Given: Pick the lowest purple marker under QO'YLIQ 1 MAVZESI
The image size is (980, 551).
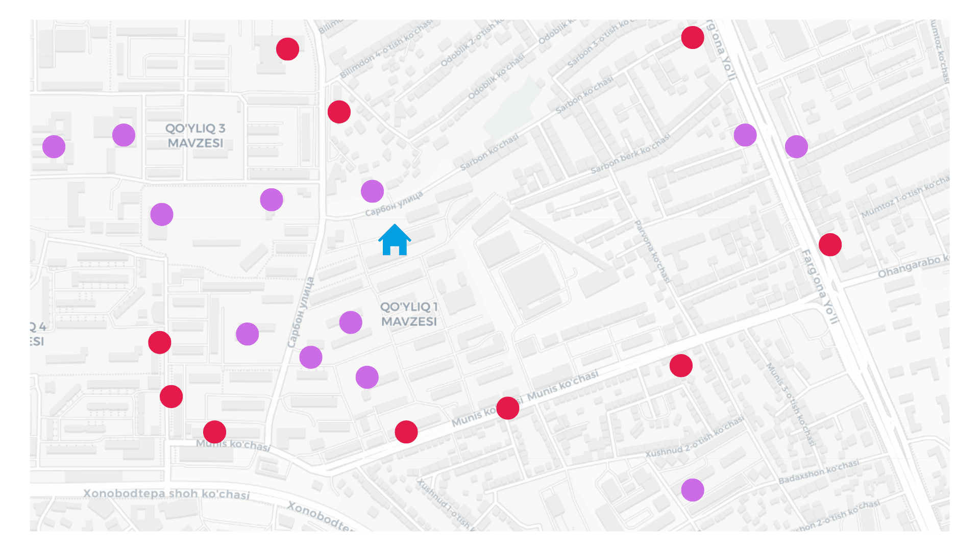Looking at the screenshot, I should point(367,378).
